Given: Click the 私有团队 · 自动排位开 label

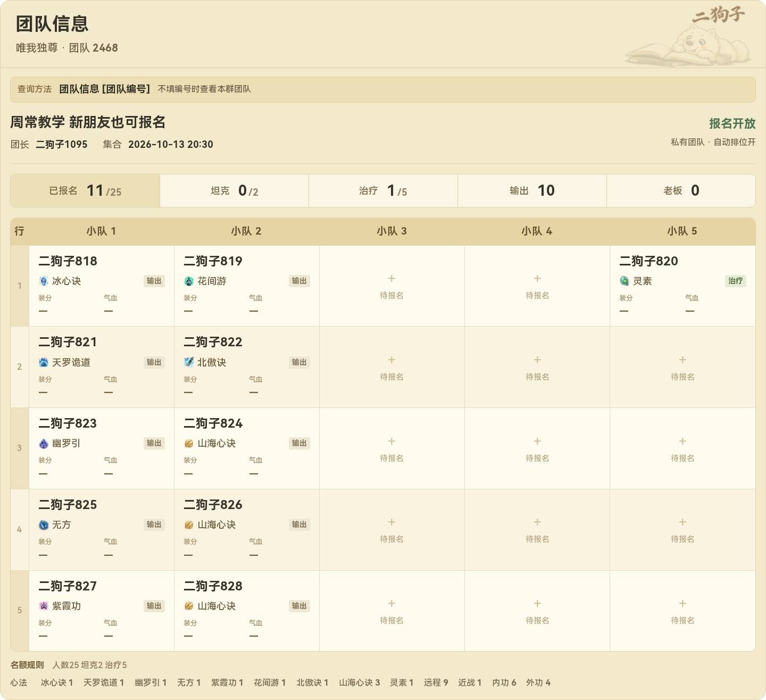Looking at the screenshot, I should [713, 142].
